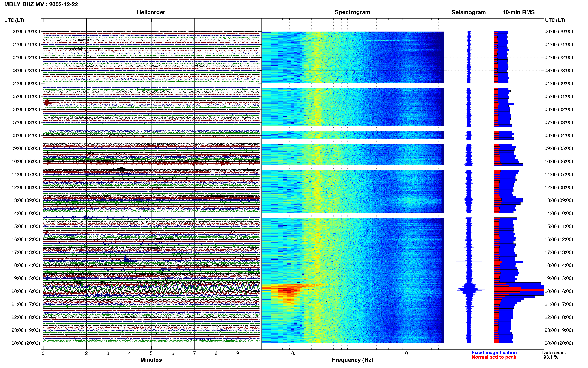Click the blue helicorder event burst near 17:40
The height and width of the screenshot is (368, 588).
pos(128,260)
